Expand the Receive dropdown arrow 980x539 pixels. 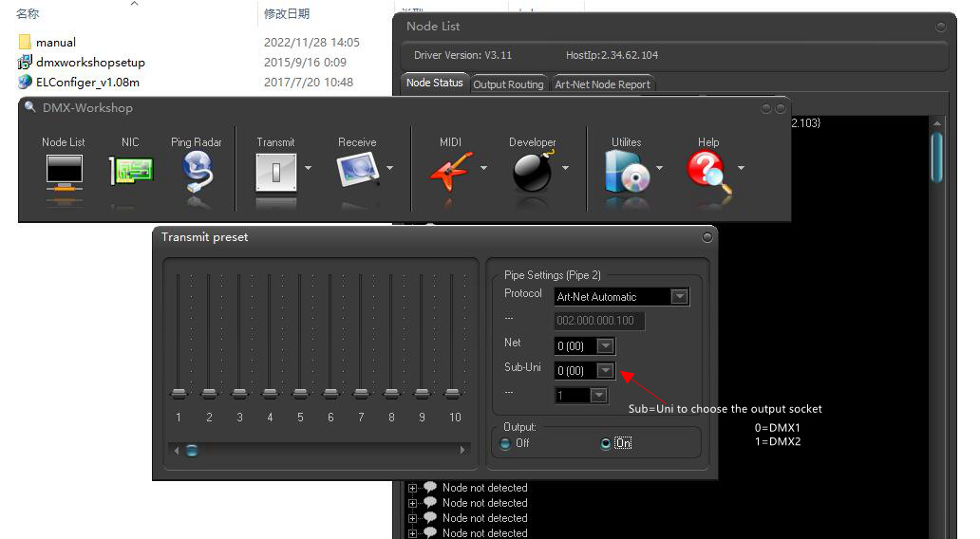(390, 168)
